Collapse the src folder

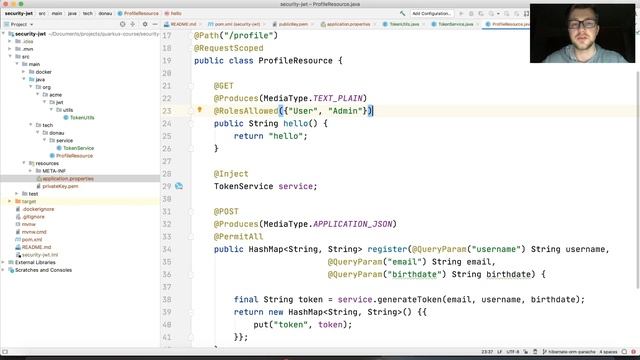10,56
